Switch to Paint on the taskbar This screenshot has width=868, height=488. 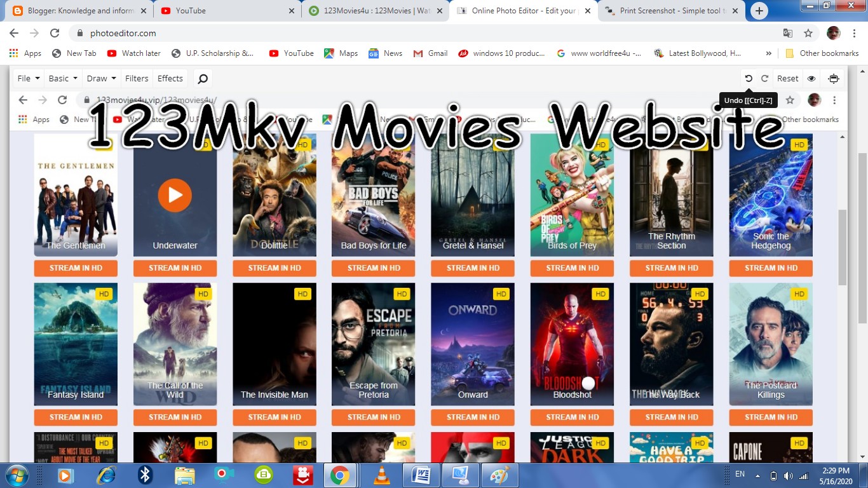tap(499, 475)
